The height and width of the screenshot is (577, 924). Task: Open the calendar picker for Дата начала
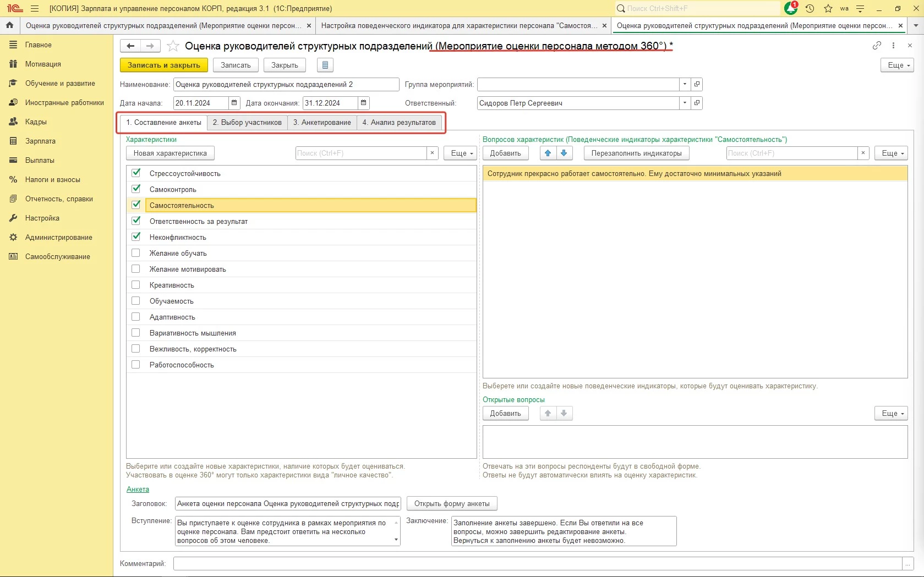[234, 103]
